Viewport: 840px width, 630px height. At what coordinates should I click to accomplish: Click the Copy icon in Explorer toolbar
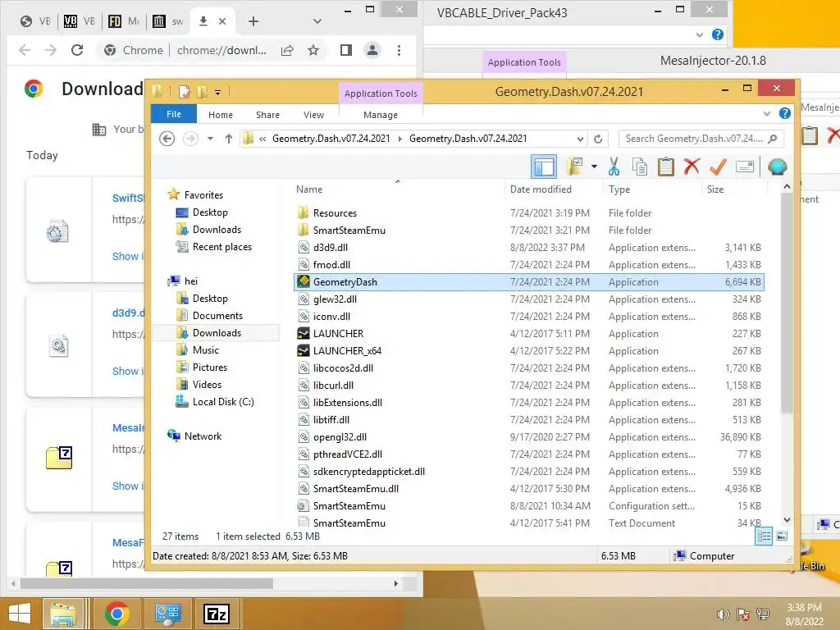point(640,167)
